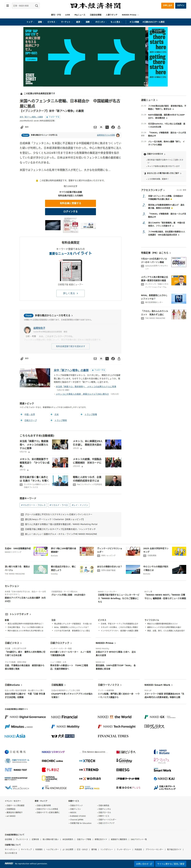Open the Financial Times logo link
Screen dimensions: 191x868
click(x=113, y=736)
